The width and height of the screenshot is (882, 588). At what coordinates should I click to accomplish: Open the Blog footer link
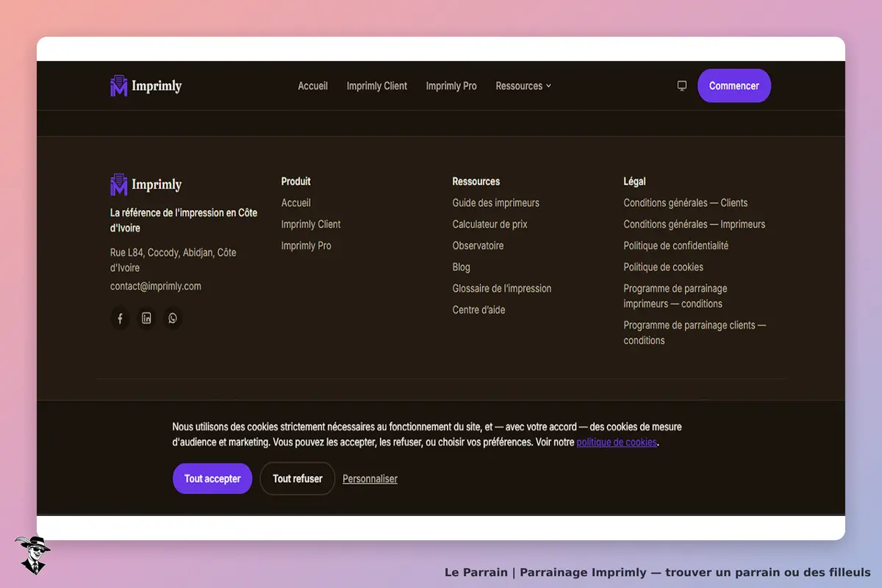click(462, 267)
